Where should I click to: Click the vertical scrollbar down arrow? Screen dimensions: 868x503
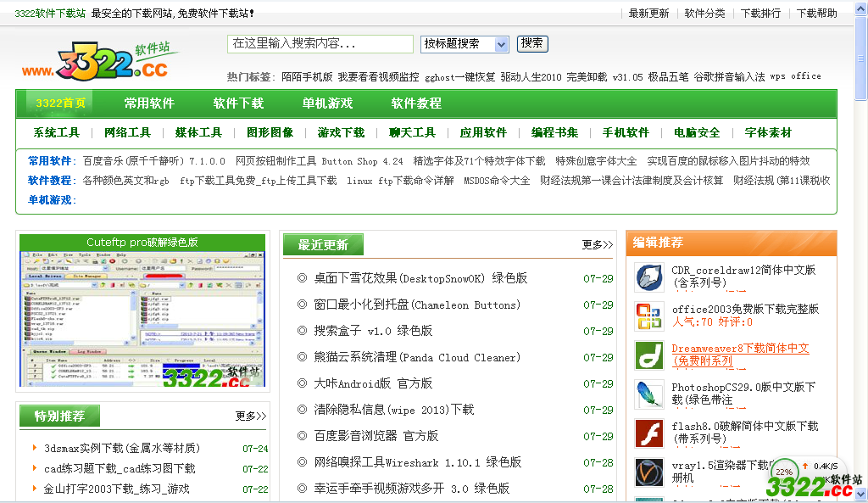tap(861, 494)
